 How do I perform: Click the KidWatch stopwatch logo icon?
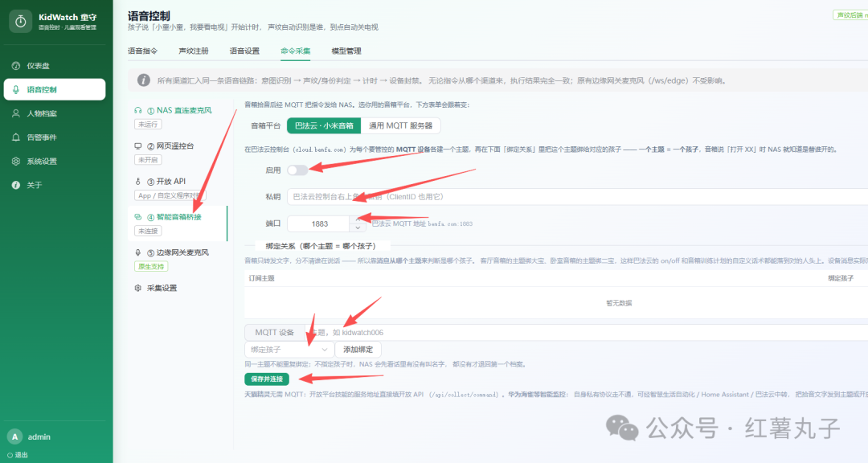tap(20, 22)
